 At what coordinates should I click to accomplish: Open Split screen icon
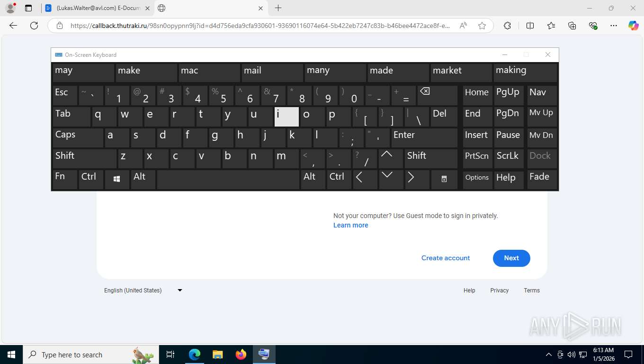coord(530,26)
